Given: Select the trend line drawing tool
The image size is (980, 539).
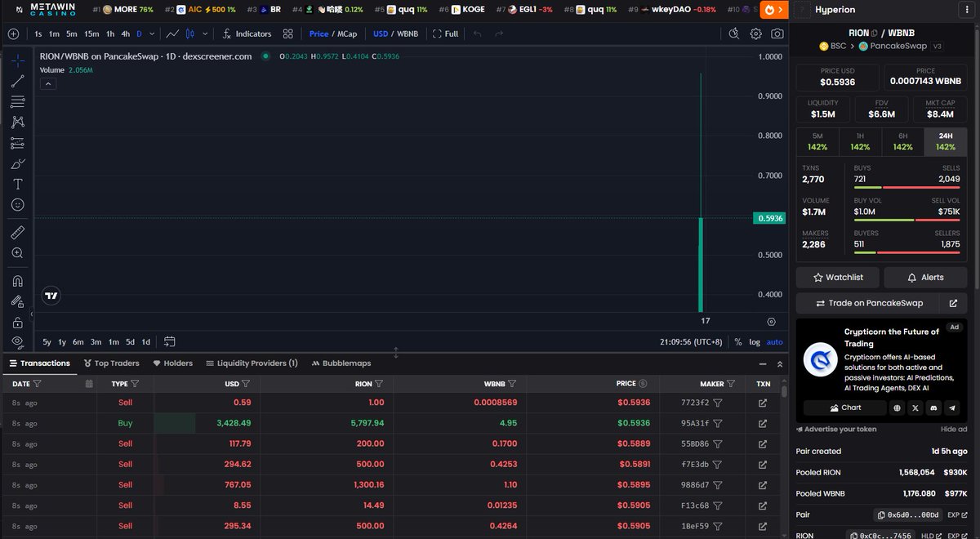Looking at the screenshot, I should tap(17, 81).
